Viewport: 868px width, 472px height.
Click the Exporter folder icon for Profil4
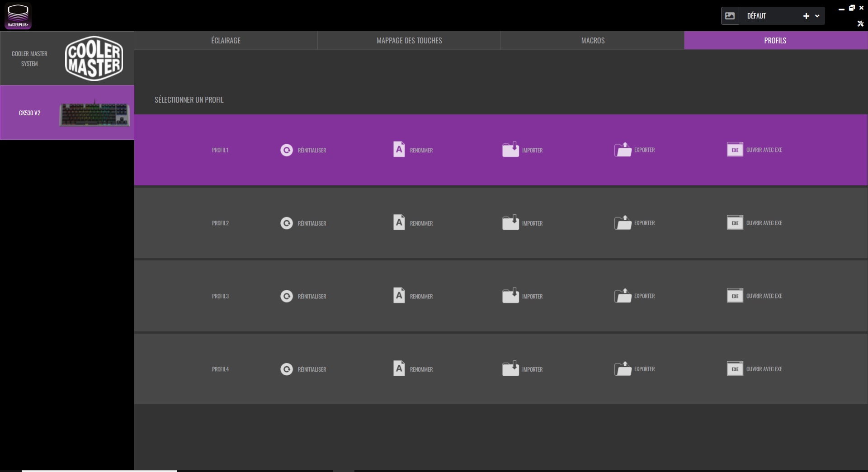coord(623,369)
